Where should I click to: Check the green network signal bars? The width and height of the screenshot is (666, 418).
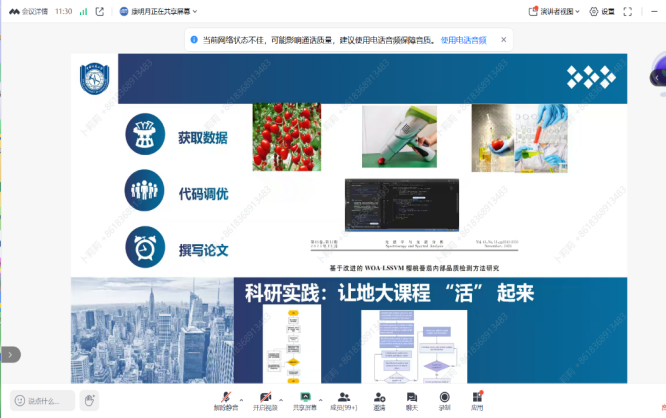pyautogui.click(x=83, y=11)
